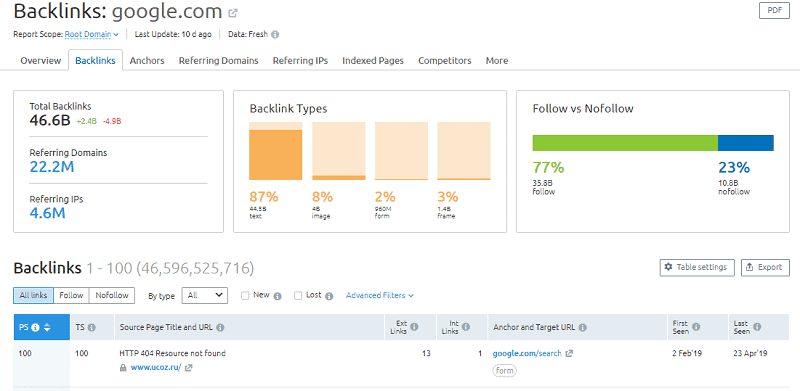The width and height of the screenshot is (800, 391).
Task: Switch to the Anchors tab
Action: [x=147, y=61]
